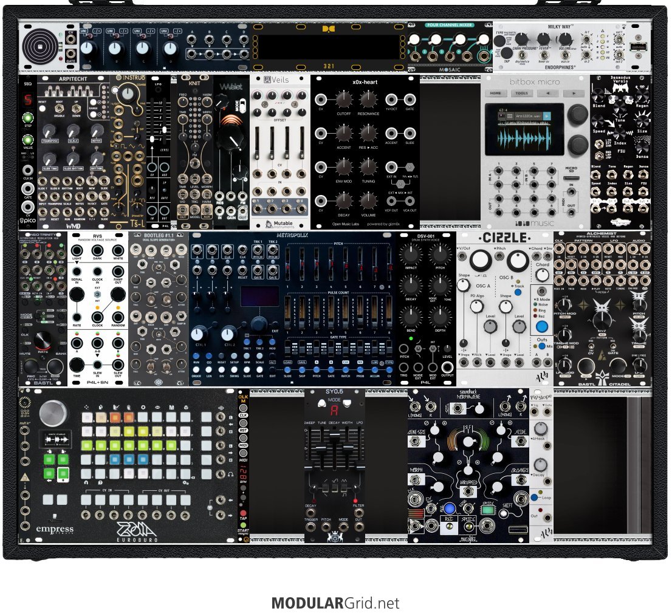672x616 pixels.
Task: Click the DSV-001 DEPTH knob
Action: [x=440, y=318]
